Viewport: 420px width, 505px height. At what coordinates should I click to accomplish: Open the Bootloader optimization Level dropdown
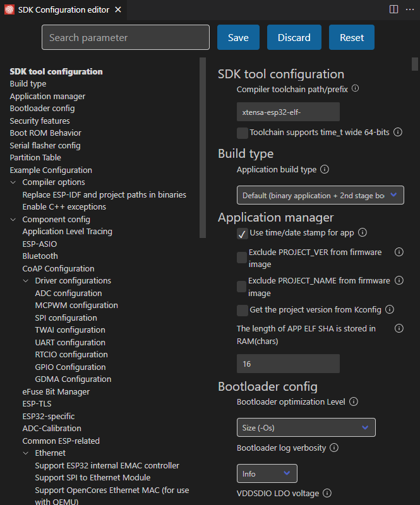[x=306, y=427]
